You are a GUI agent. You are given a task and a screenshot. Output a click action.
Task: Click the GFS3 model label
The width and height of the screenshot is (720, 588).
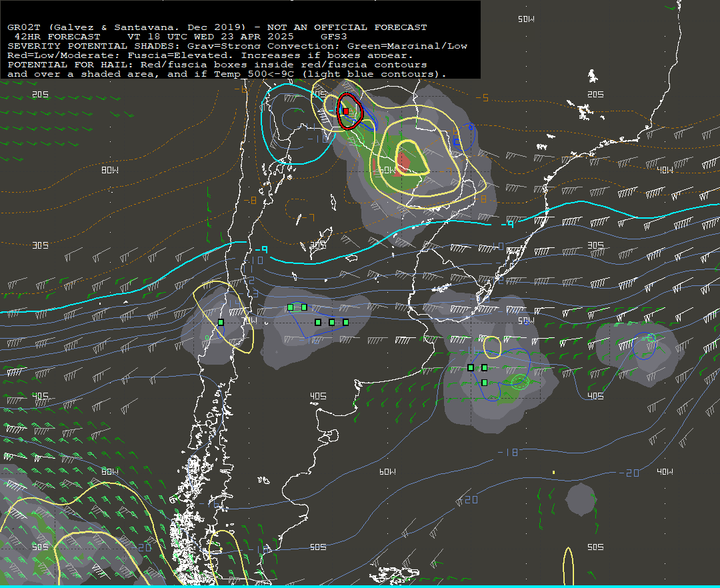coord(334,37)
